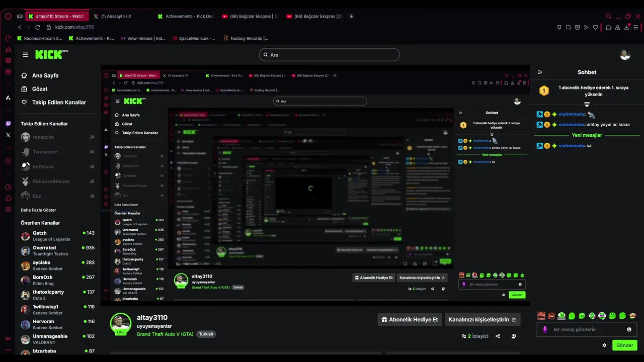Open RaconsalHocam followed channel
644x362 pixels.
(57, 181)
